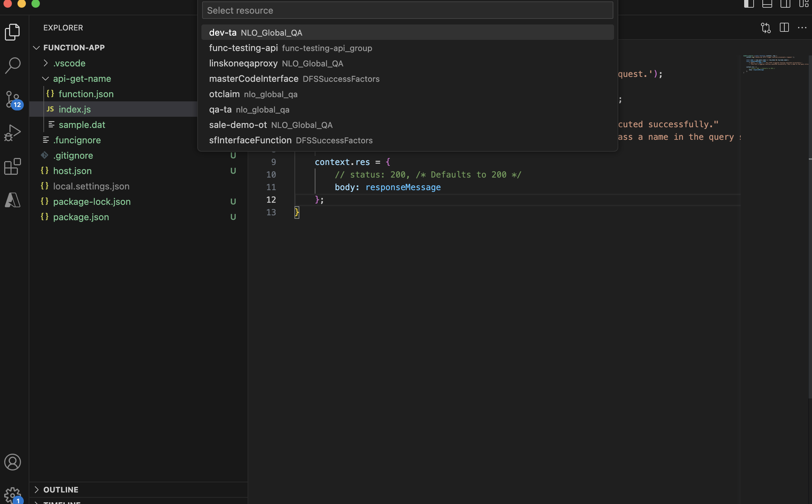The image size is (812, 504).
Task: Open the .funcignore file
Action: [x=77, y=140]
